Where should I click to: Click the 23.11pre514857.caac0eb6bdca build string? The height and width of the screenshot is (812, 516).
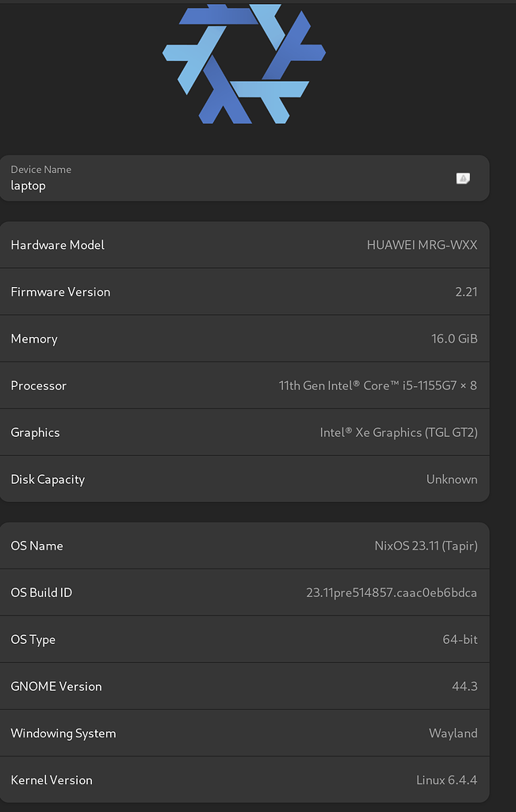point(392,592)
